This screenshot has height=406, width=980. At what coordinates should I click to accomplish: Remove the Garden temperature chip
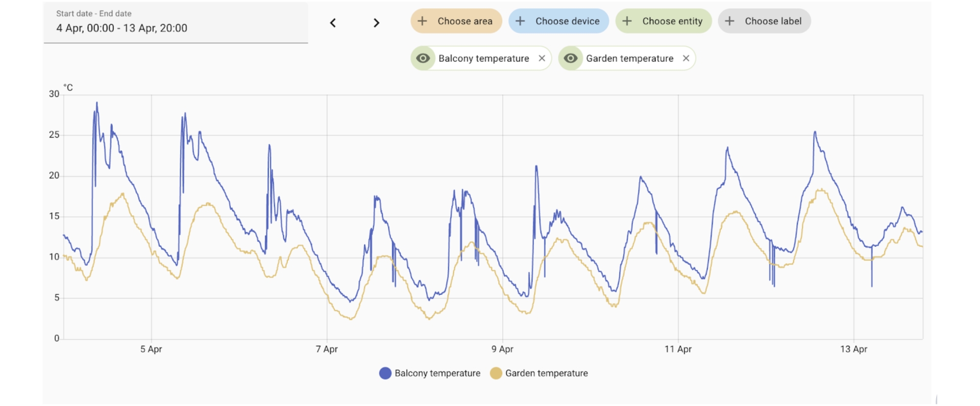tap(686, 58)
